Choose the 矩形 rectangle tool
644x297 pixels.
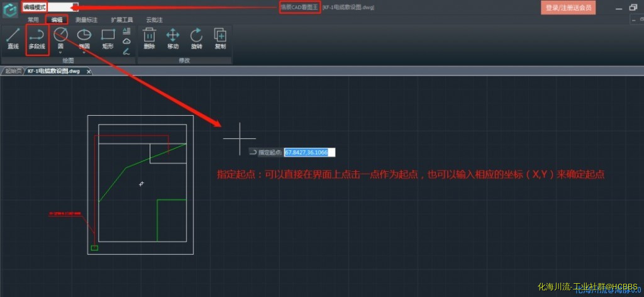[108, 38]
